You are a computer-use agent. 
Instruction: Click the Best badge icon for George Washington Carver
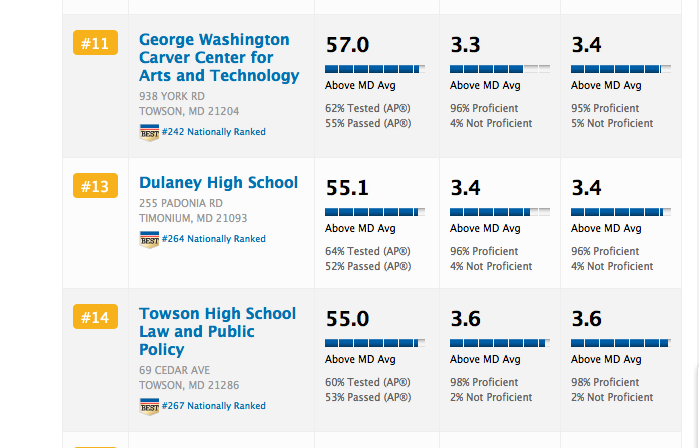149,132
